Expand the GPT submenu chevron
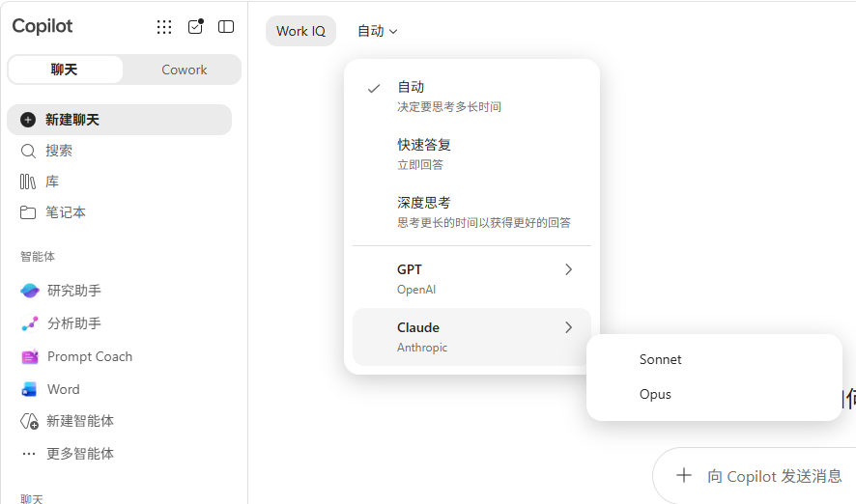Screen dimensions: 856x504 [568, 269]
